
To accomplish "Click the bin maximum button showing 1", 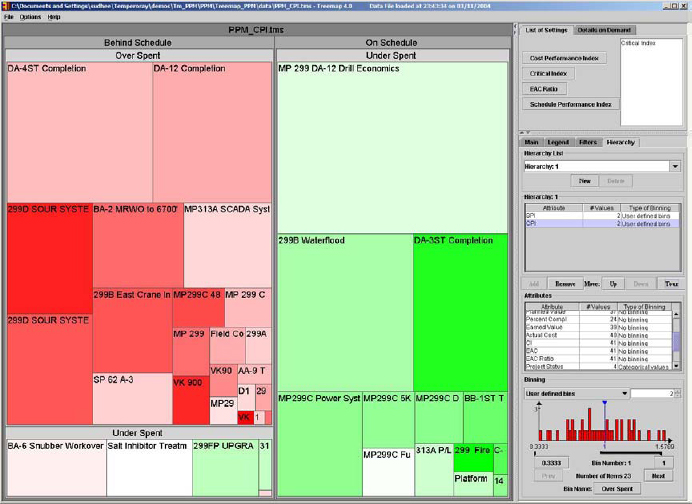I will point(663,463).
